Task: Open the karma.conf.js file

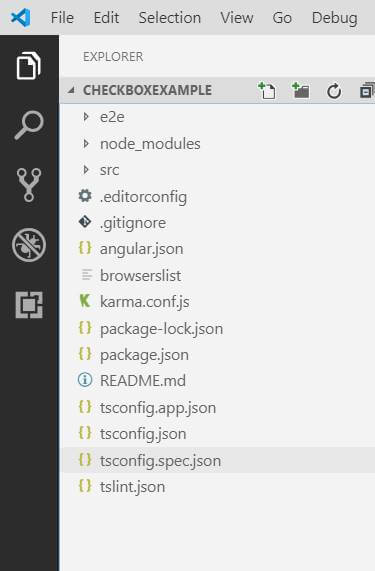Action: point(145,302)
